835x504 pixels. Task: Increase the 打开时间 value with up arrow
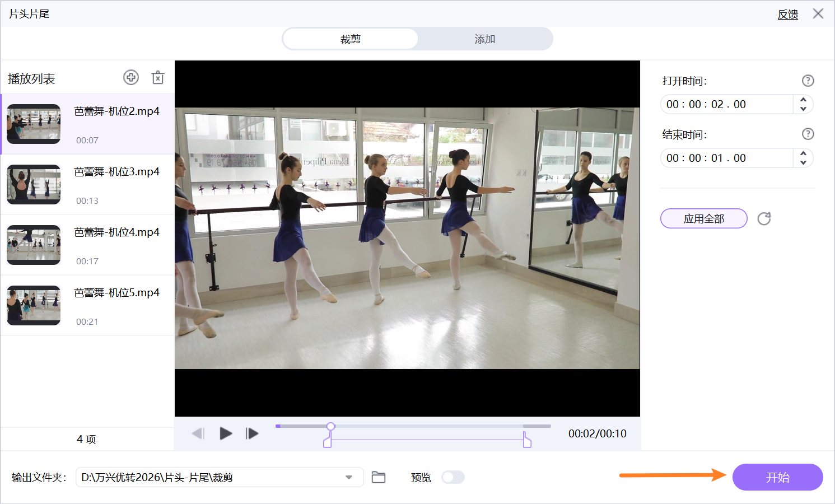803,100
